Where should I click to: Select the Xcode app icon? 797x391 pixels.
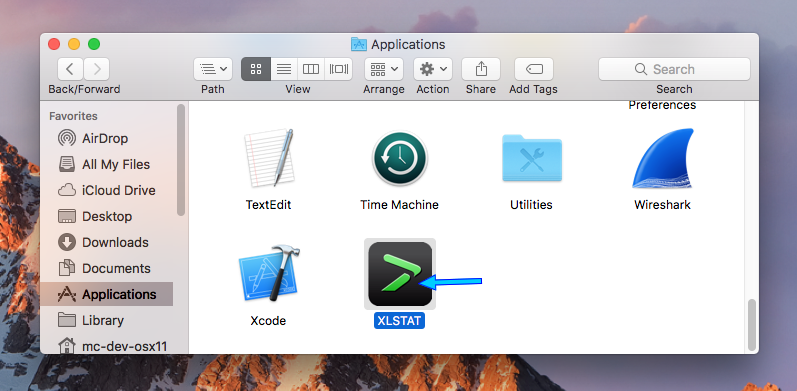[268, 275]
